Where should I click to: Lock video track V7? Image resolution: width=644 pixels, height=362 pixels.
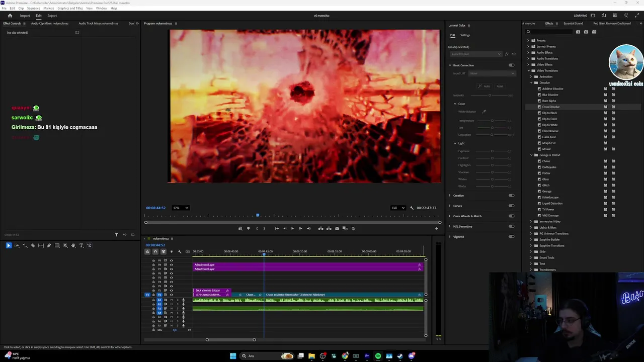click(x=153, y=269)
